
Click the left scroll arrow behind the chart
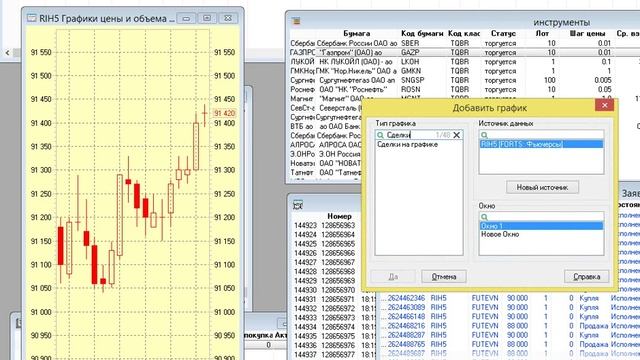(7, 53)
